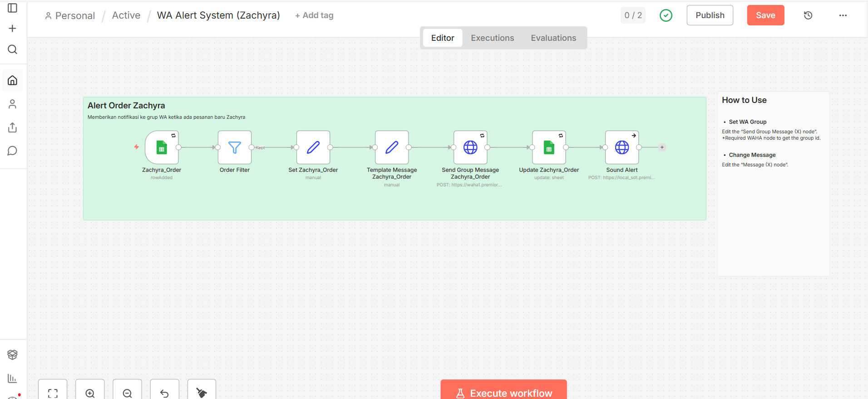Click the zoom in canvas button
The image size is (868, 399).
coord(90,393)
